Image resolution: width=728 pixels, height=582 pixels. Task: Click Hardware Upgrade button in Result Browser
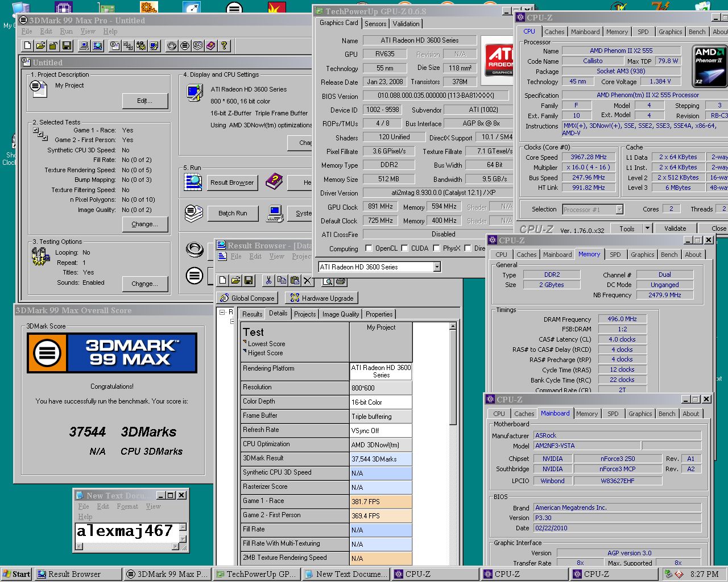[321, 298]
